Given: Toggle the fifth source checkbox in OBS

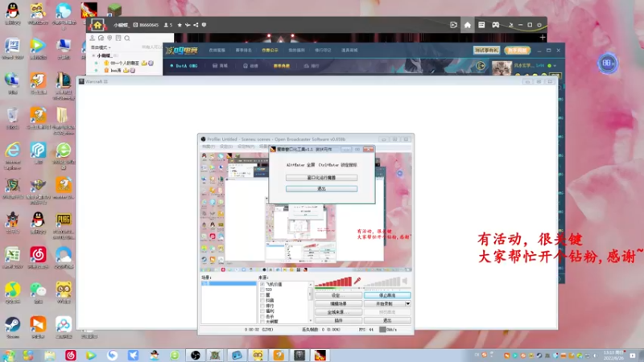Looking at the screenshot, I should [262, 306].
